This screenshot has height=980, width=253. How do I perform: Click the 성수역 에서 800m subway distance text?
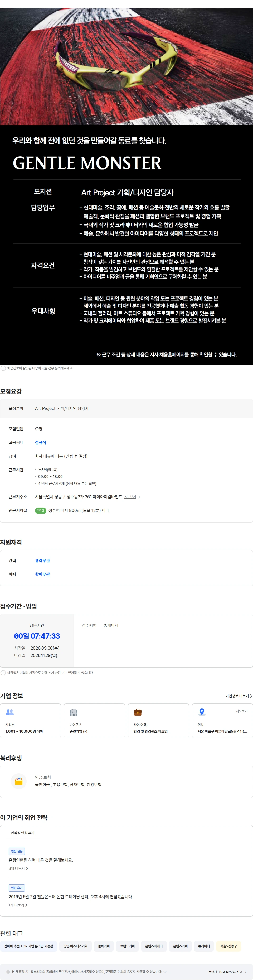tap(79, 510)
